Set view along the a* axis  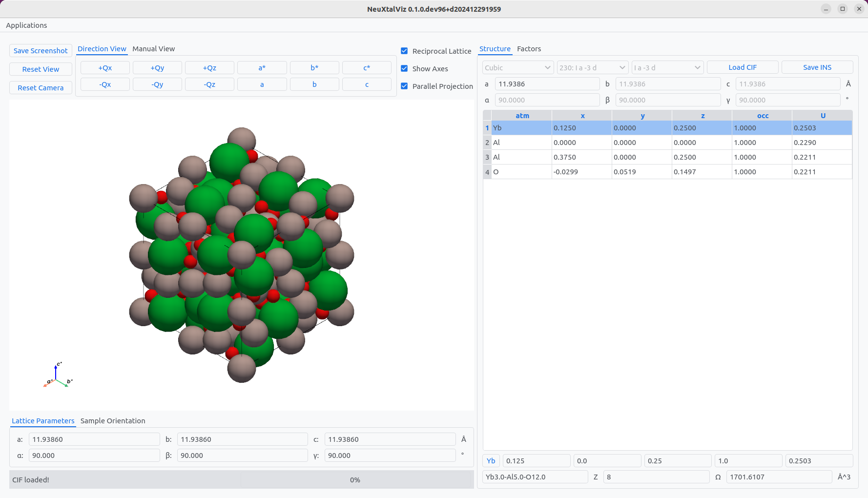click(x=262, y=68)
